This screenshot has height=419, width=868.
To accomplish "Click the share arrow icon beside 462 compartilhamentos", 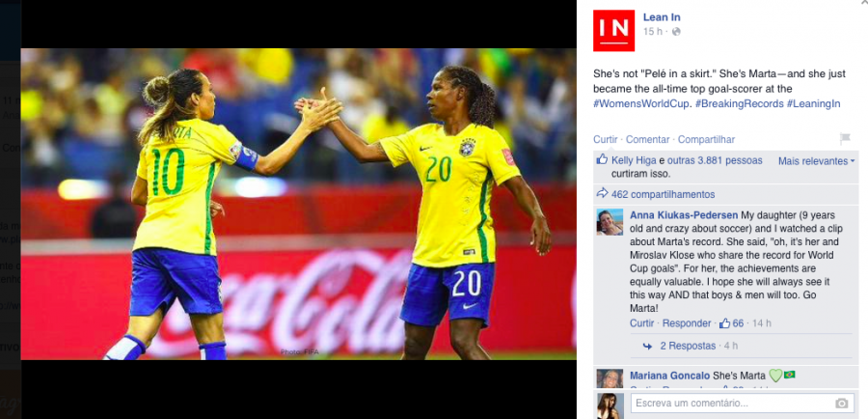I will (x=602, y=193).
